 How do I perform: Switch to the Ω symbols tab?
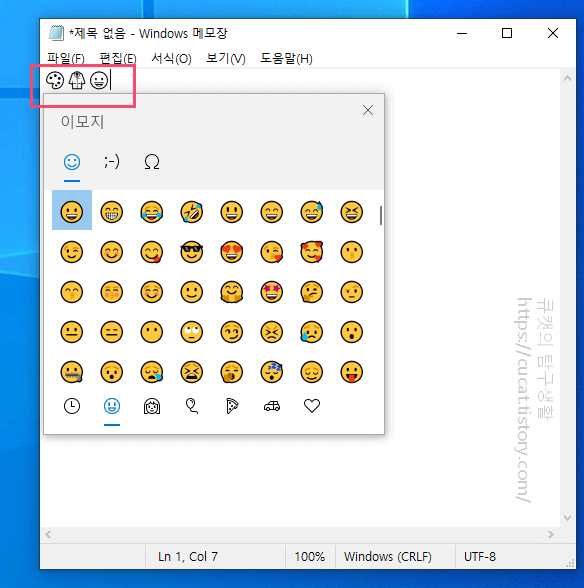(x=152, y=162)
